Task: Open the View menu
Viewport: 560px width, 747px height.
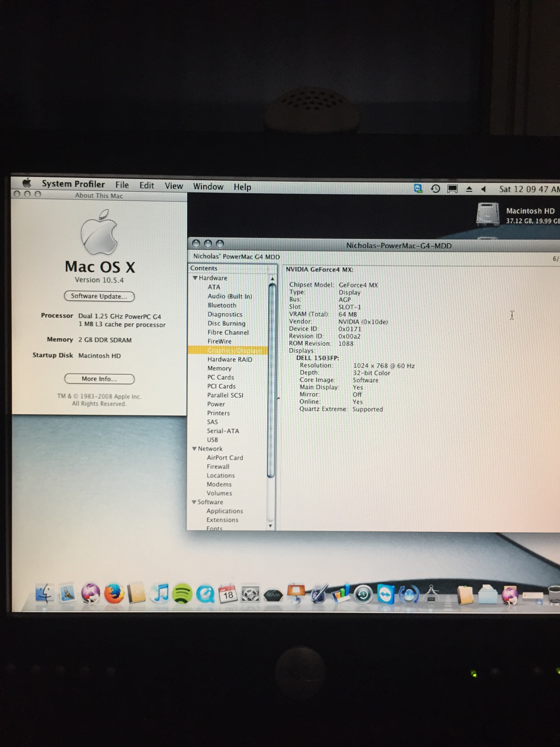Action: tap(174, 186)
